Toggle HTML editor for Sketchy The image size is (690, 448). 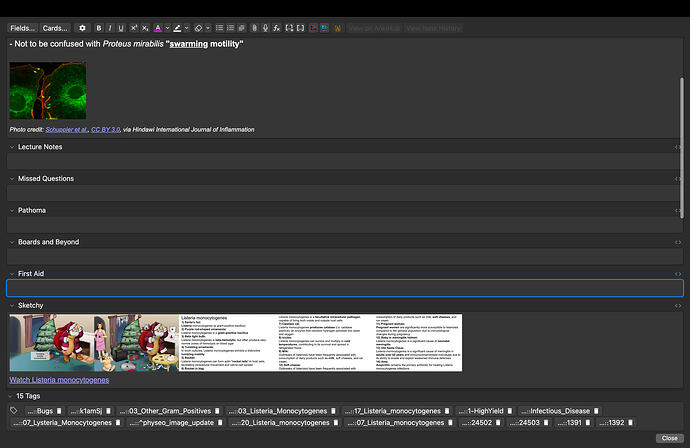[x=678, y=305]
